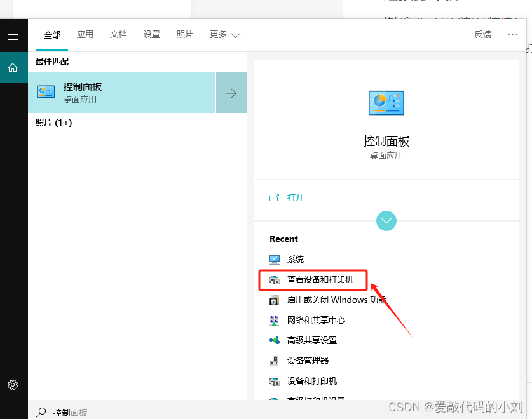Click 打开 to launch Control Panel

click(x=295, y=197)
